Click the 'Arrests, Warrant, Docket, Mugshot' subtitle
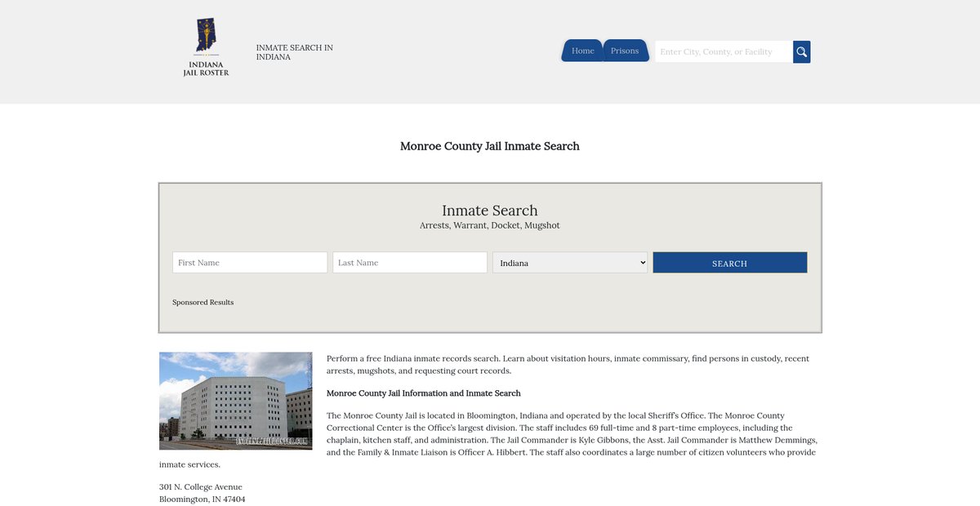Image resolution: width=980 pixels, height=506 pixels. pyautogui.click(x=490, y=225)
